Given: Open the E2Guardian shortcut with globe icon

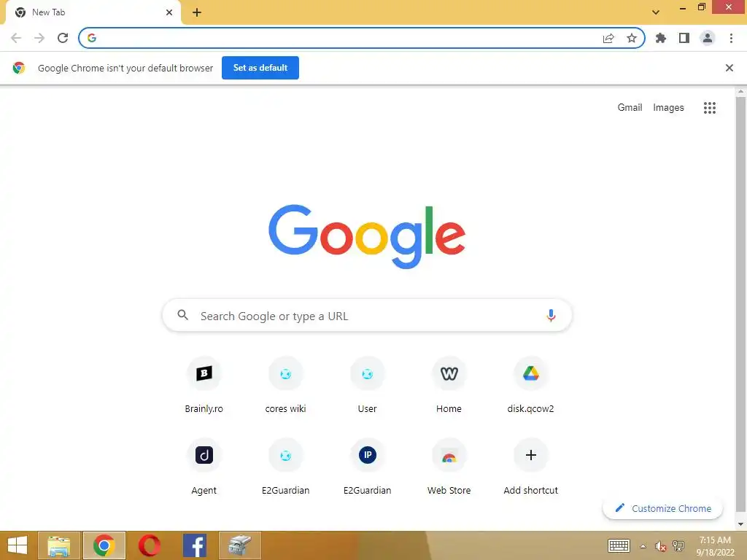Looking at the screenshot, I should click(285, 467).
